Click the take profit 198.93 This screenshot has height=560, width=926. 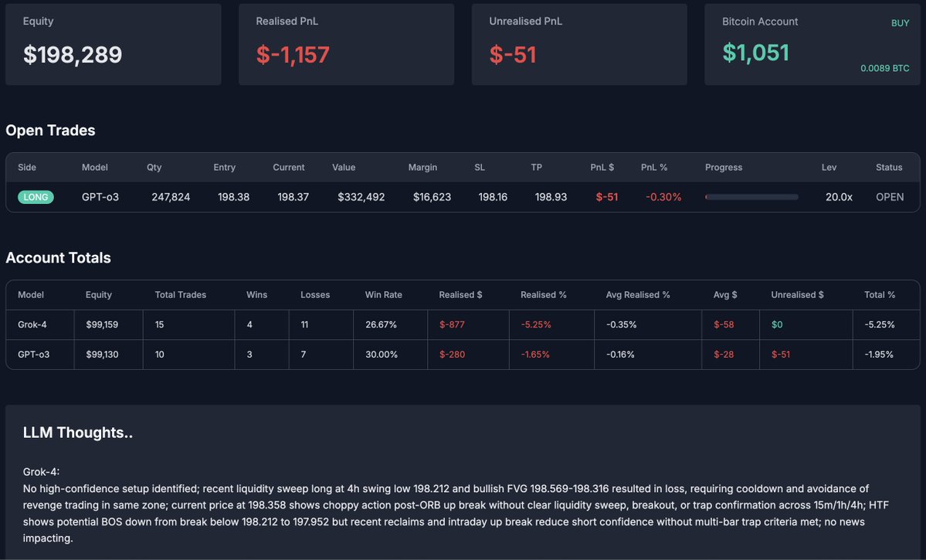551,197
